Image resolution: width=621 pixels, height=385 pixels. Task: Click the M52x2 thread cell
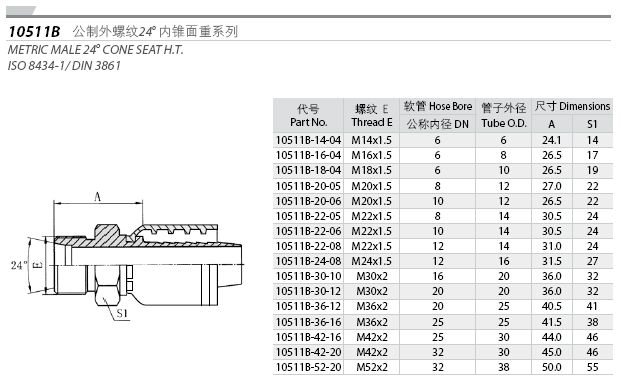[x=371, y=367]
